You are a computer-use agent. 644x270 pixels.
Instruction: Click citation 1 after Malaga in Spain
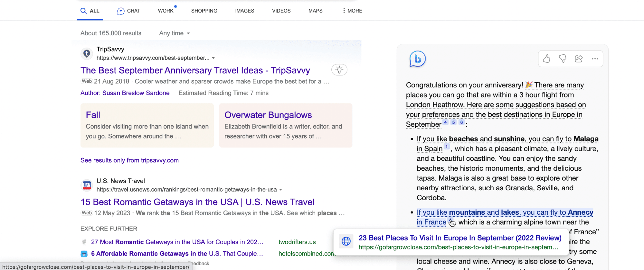pos(447,147)
